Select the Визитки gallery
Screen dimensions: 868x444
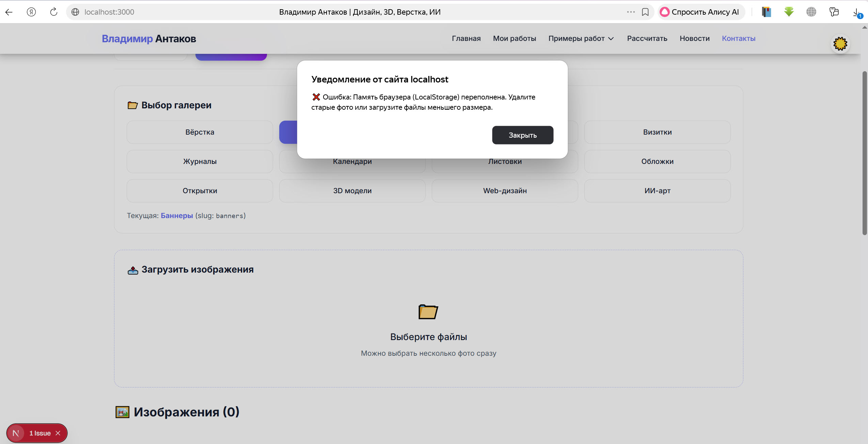(657, 132)
